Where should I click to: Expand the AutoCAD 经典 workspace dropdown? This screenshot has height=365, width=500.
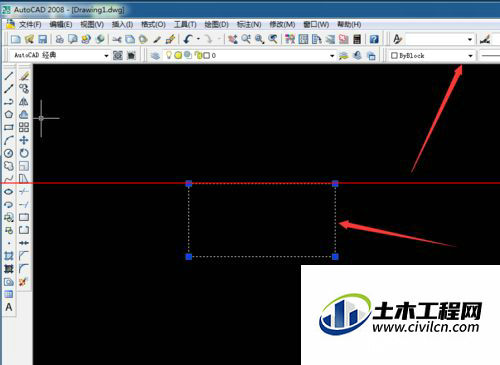click(106, 56)
